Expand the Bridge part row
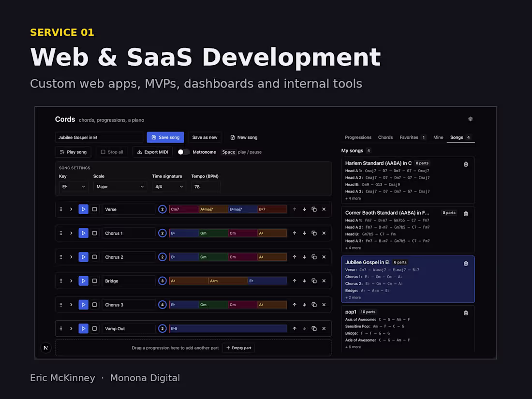The height and width of the screenshot is (399, 532). (x=71, y=281)
